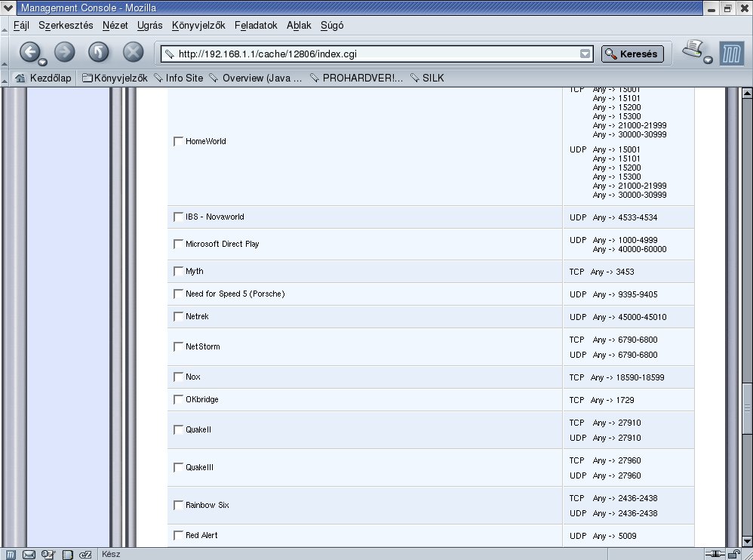
Task: Tick the Rainbow Six checkbox
Action: [178, 505]
